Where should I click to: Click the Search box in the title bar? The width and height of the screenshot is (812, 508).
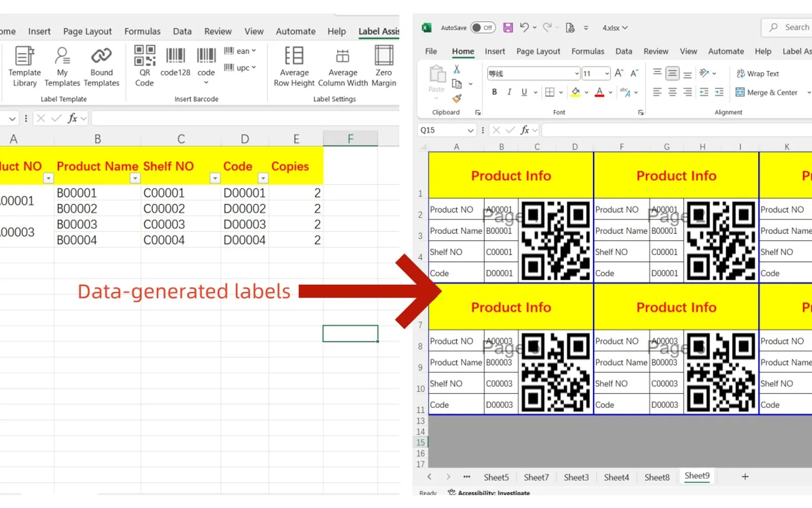(788, 27)
